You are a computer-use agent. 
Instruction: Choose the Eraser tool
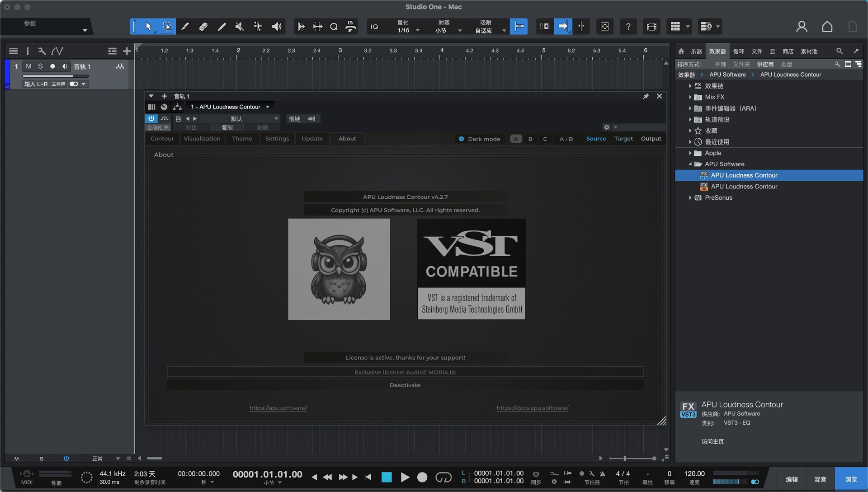[203, 27]
